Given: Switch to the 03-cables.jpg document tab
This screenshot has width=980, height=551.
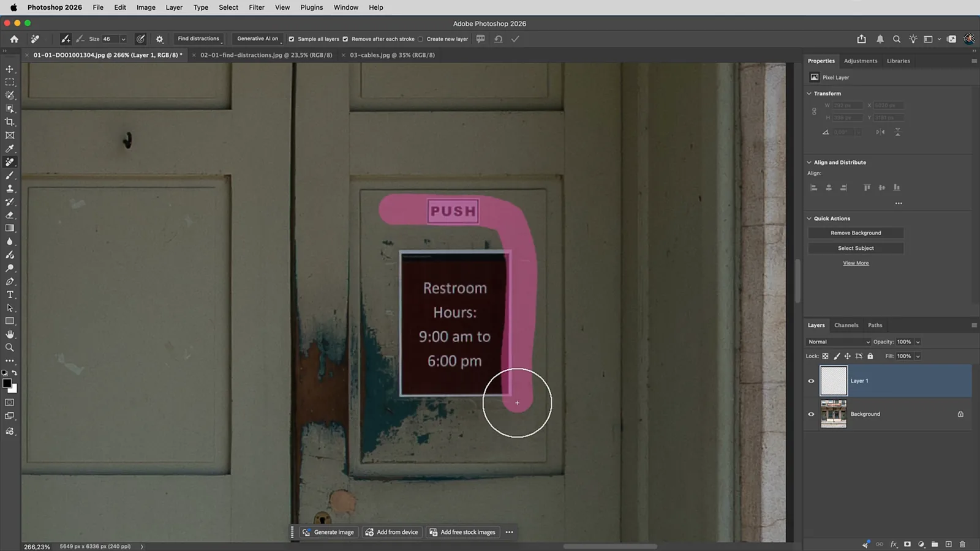Looking at the screenshot, I should click(392, 55).
